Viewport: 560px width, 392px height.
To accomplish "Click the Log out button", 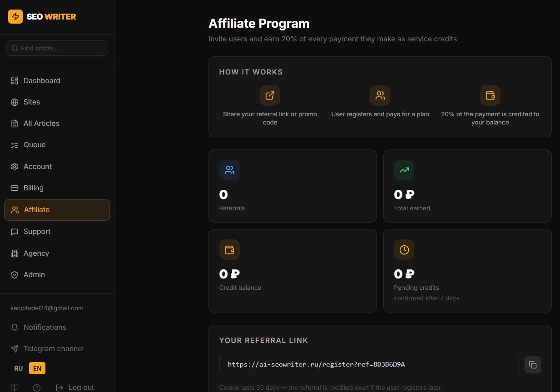I will pos(75,387).
